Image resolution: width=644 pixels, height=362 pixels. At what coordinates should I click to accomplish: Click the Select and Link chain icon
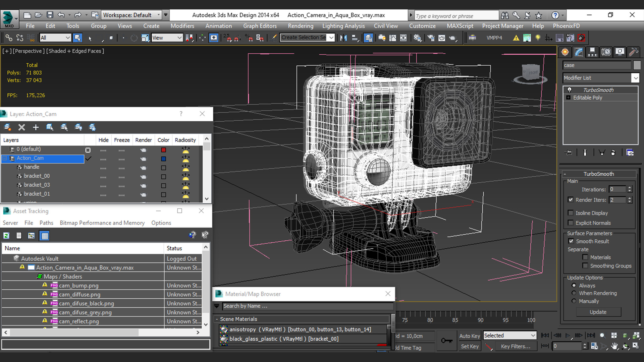click(9, 38)
